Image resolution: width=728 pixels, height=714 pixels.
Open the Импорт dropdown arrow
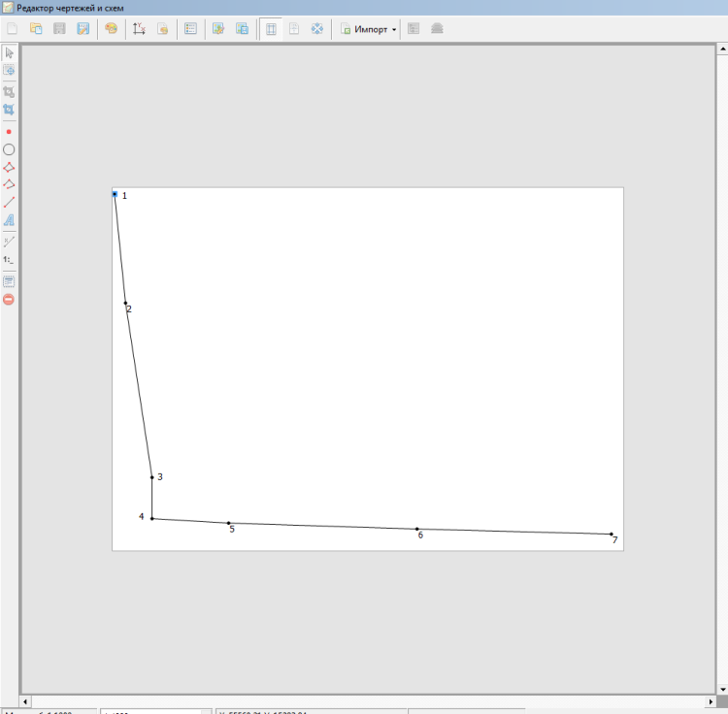pyautogui.click(x=394, y=29)
